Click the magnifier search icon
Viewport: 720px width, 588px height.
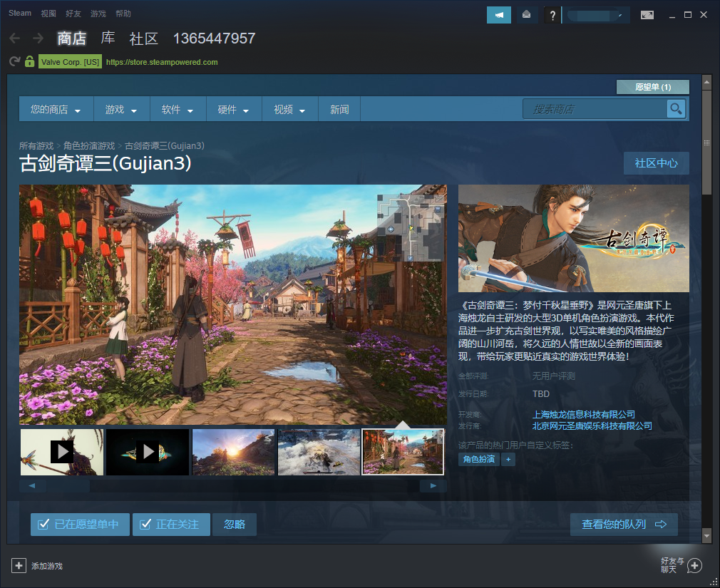click(676, 109)
